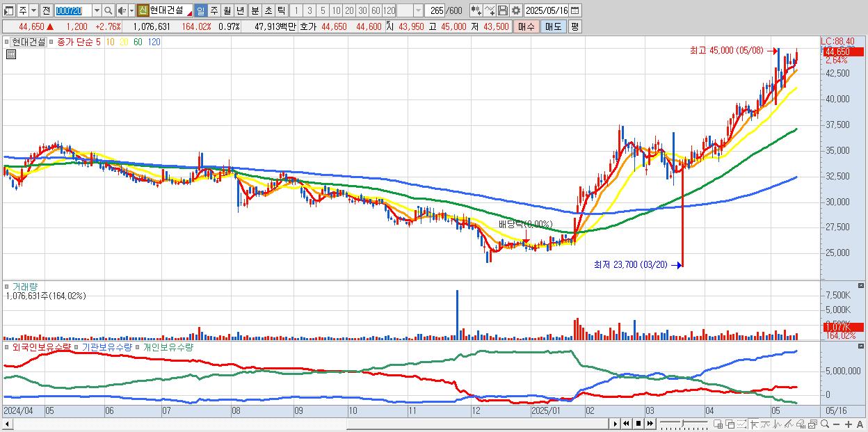Select the interval preset 20

click(349, 10)
